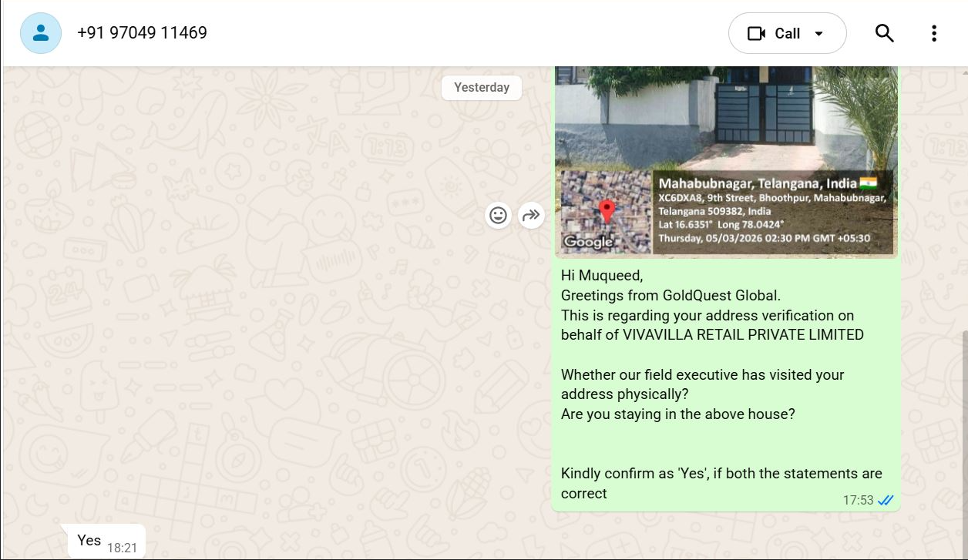968x560 pixels.
Task: Click the Google map inset thumbnail
Action: 606,212
